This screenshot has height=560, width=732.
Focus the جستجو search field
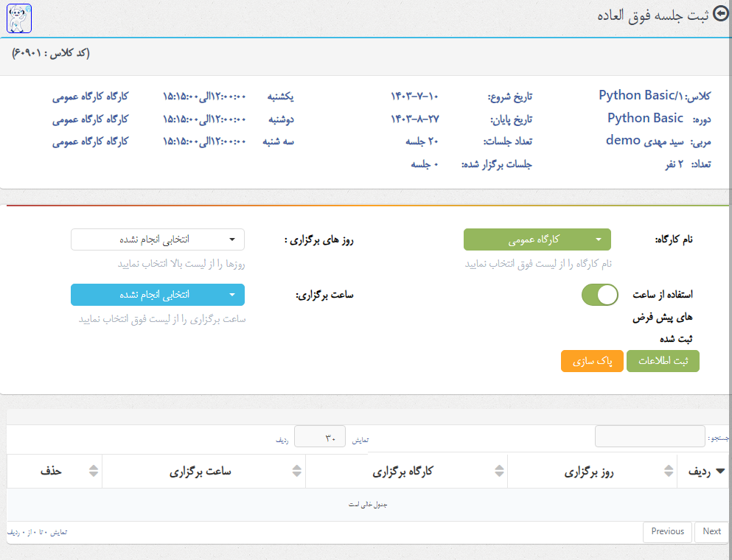tap(650, 437)
